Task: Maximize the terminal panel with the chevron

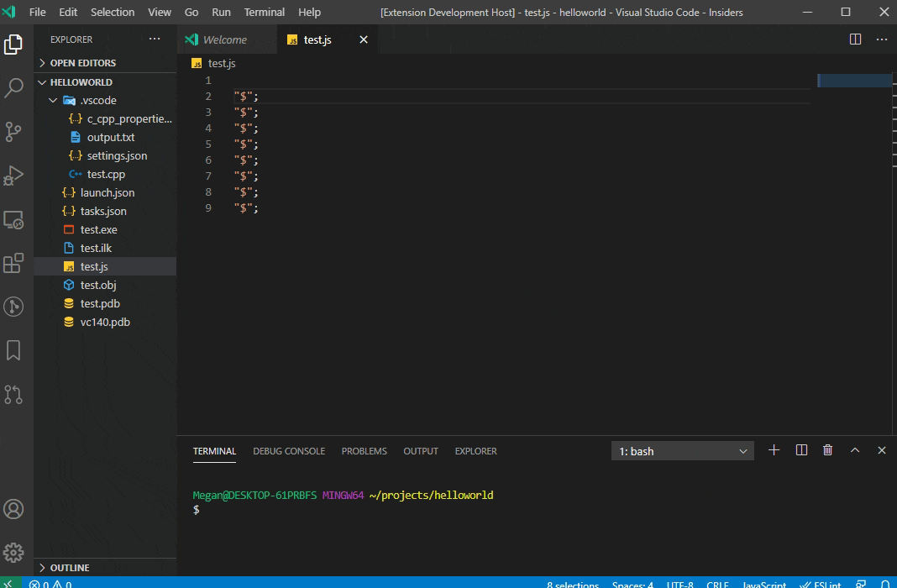Action: coord(855,450)
